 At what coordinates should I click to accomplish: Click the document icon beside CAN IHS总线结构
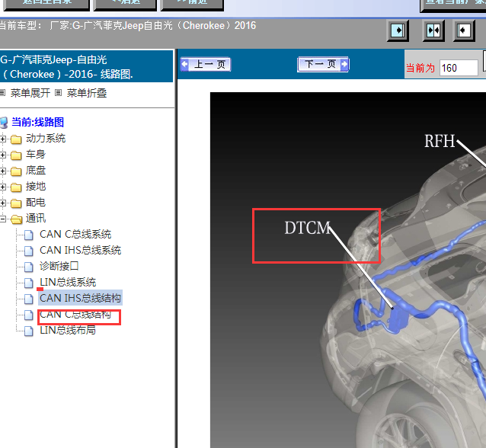28,299
